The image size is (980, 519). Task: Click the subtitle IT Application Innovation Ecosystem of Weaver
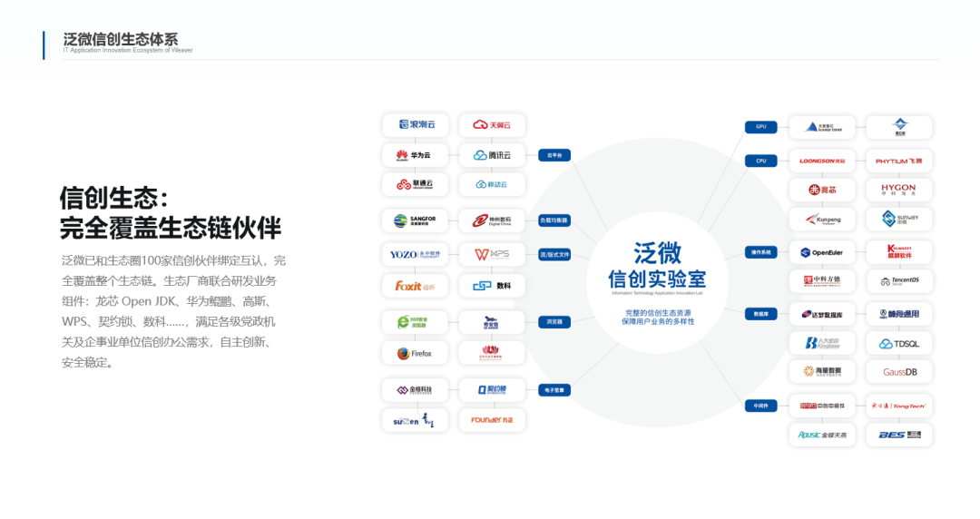128,51
